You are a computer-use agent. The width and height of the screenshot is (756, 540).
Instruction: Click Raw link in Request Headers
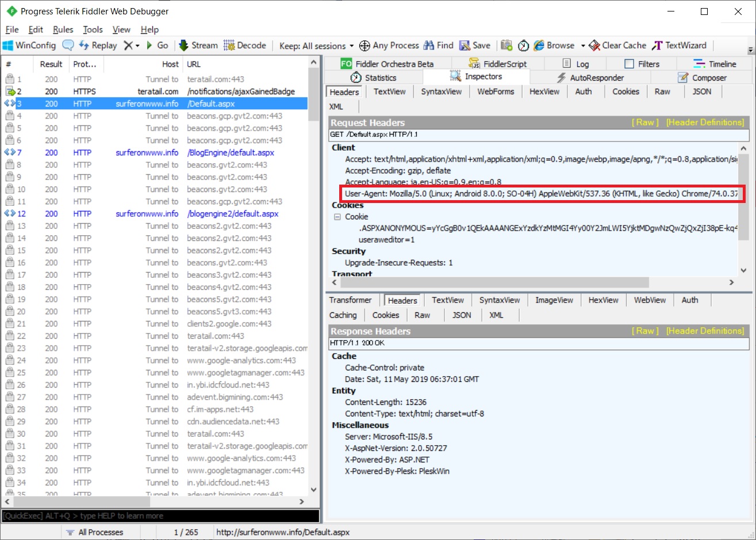[645, 122]
